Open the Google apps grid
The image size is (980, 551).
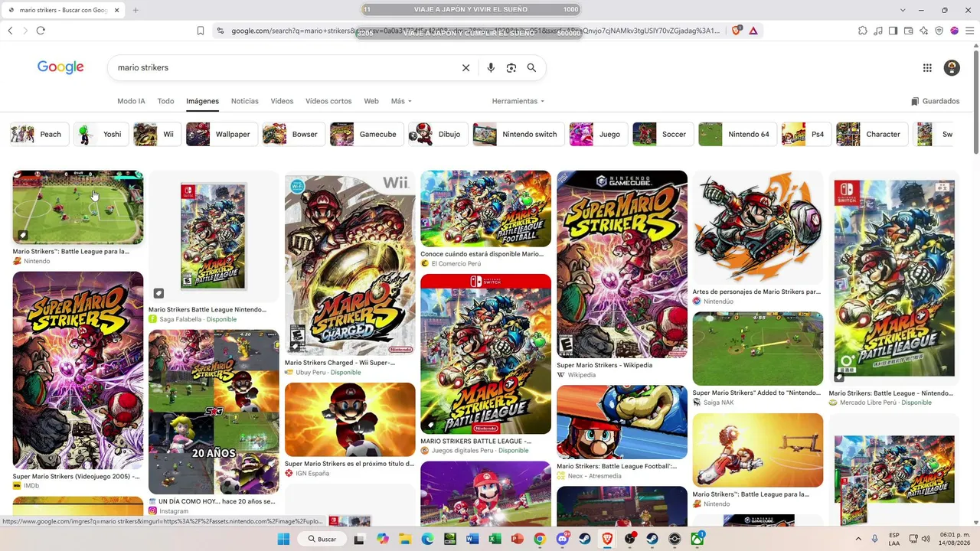point(927,68)
